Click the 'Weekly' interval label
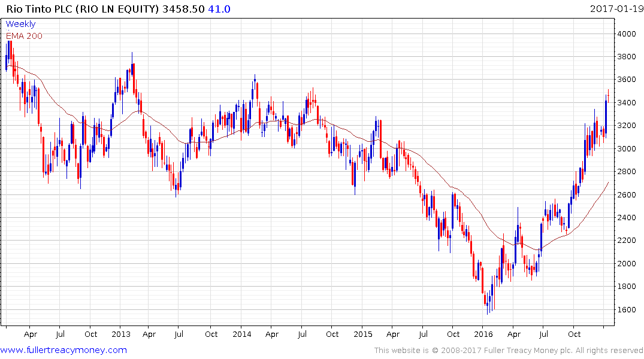 (x=20, y=24)
